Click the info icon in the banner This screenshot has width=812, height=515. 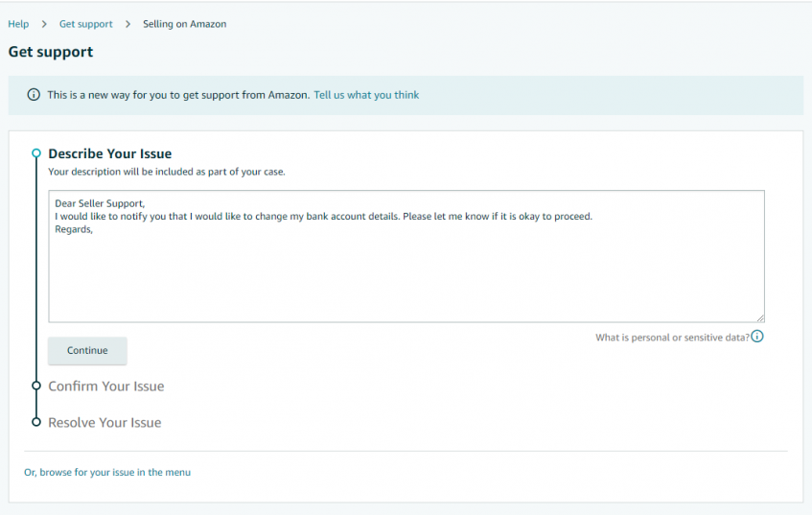[34, 95]
